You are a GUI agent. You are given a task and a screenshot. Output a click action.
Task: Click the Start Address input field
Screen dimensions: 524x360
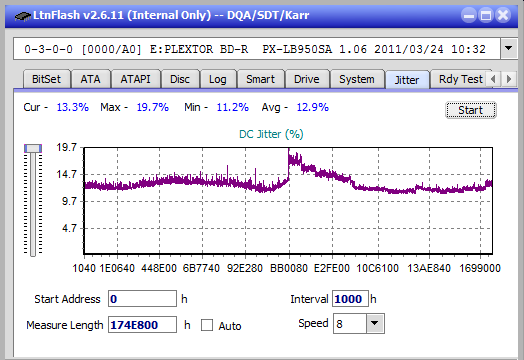[142, 299]
